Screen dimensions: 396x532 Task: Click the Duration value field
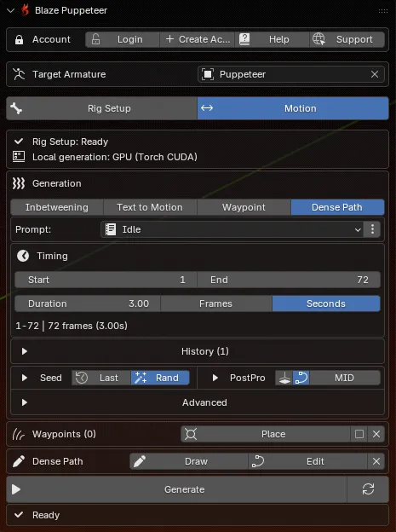[x=88, y=304]
